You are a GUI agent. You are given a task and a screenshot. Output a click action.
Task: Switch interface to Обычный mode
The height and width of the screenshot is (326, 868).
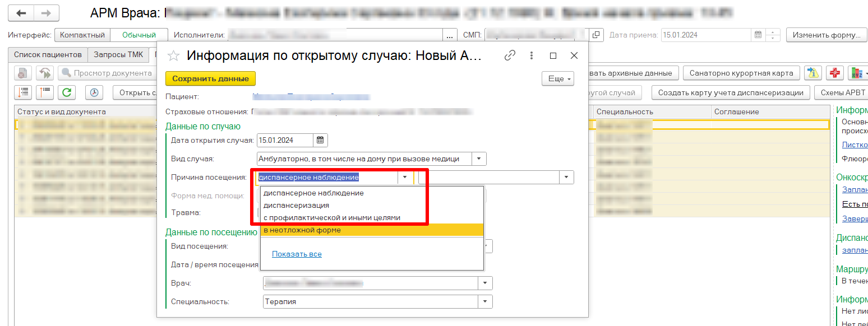pos(138,35)
